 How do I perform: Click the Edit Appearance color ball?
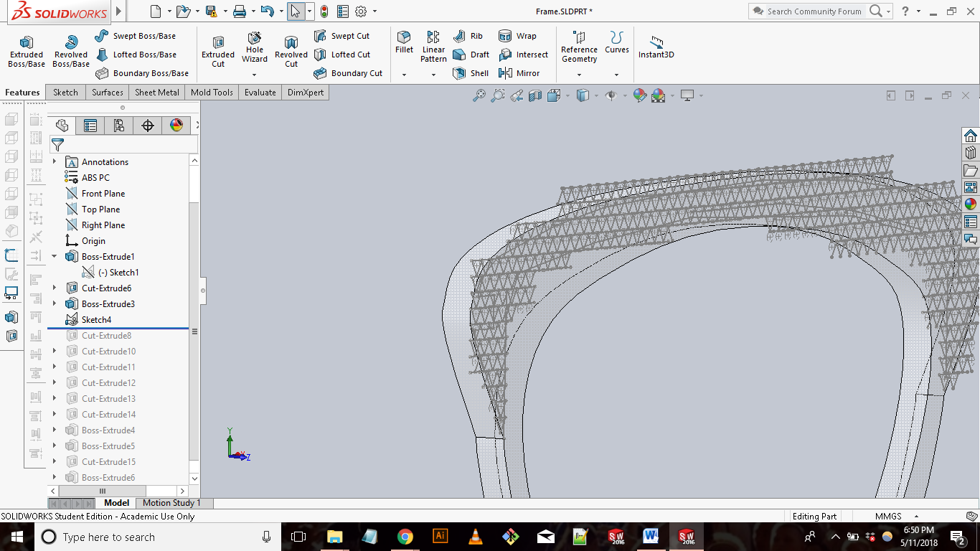(640, 95)
